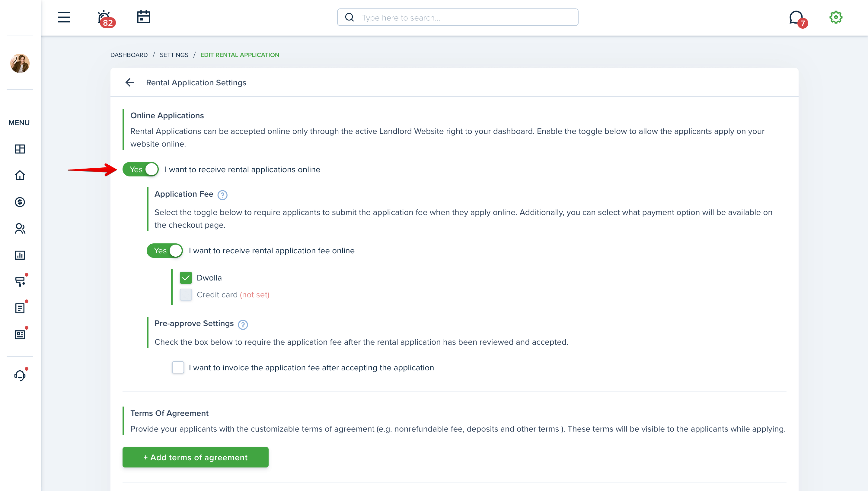Open the tenants people icon in sidebar
This screenshot has width=868, height=491.
pos(20,229)
